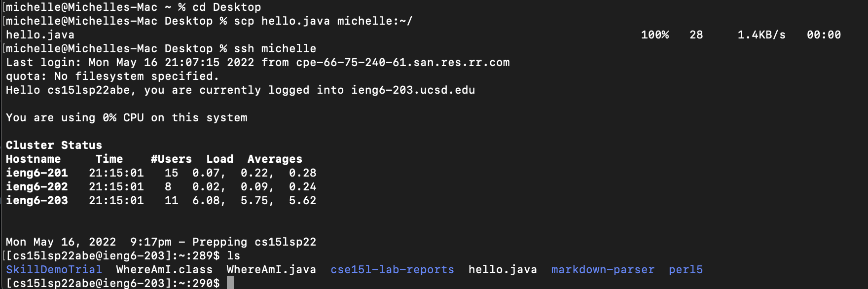Select the cse15l-lab-reports directory name

392,270
